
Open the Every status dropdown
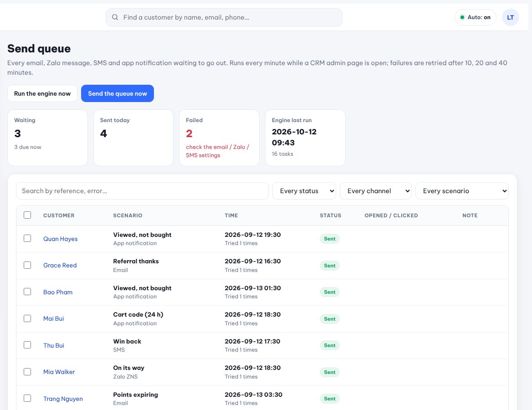point(304,191)
